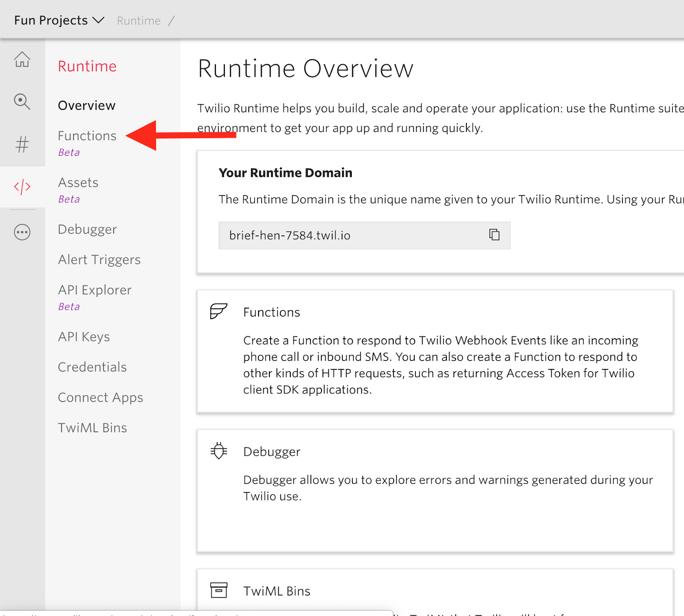684x616 pixels.
Task: Click the Debugger card description text
Action: (448, 488)
